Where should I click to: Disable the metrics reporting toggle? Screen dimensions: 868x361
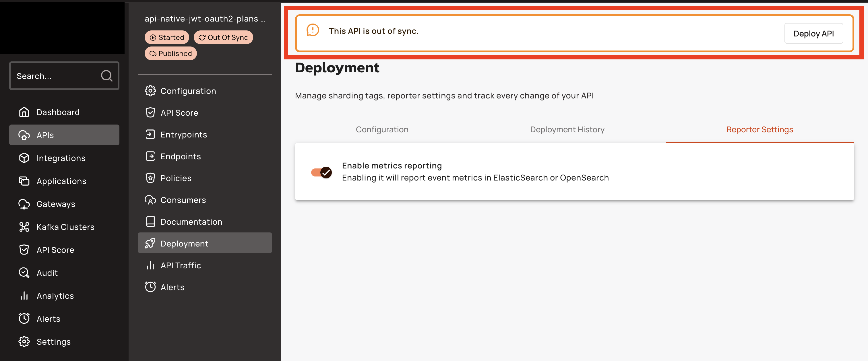pos(321,172)
